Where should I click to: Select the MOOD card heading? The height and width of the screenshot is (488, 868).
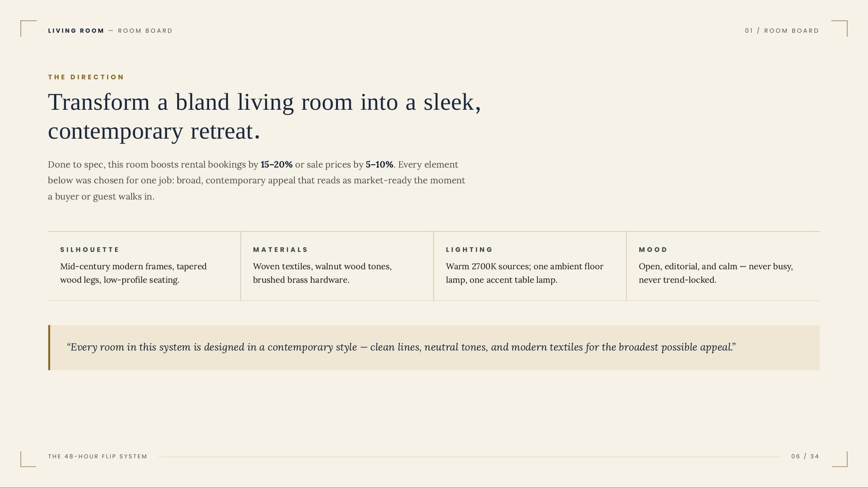coord(653,250)
